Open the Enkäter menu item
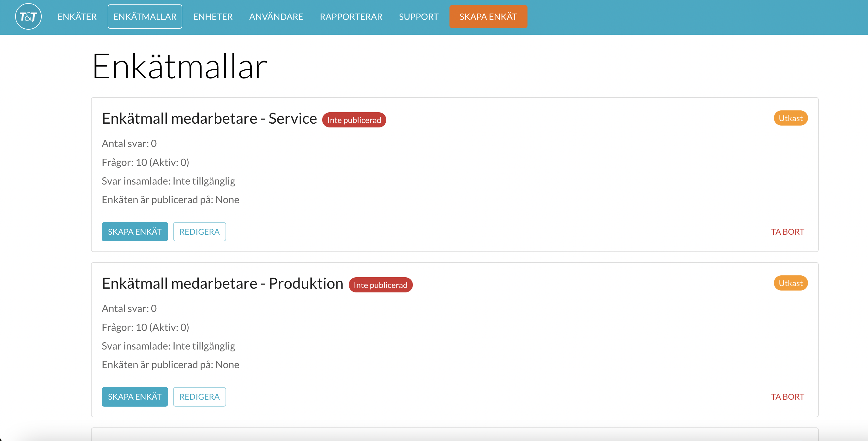This screenshot has width=868, height=441. (x=77, y=16)
